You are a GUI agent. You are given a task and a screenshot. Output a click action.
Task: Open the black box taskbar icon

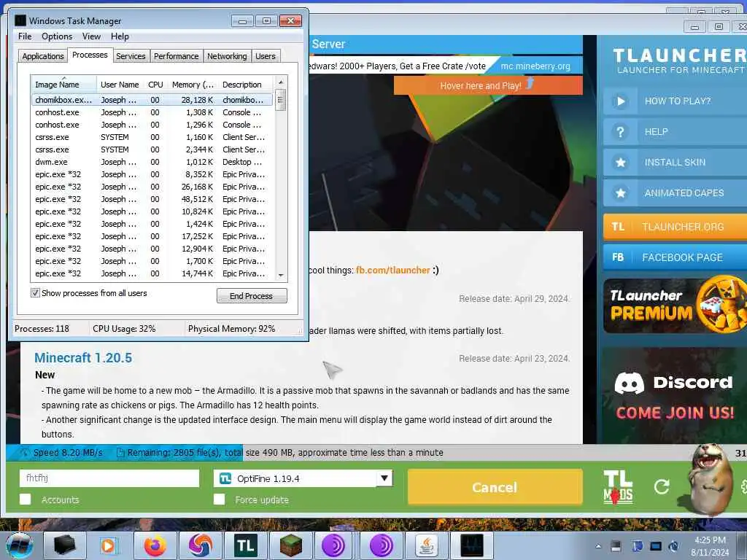click(x=65, y=545)
